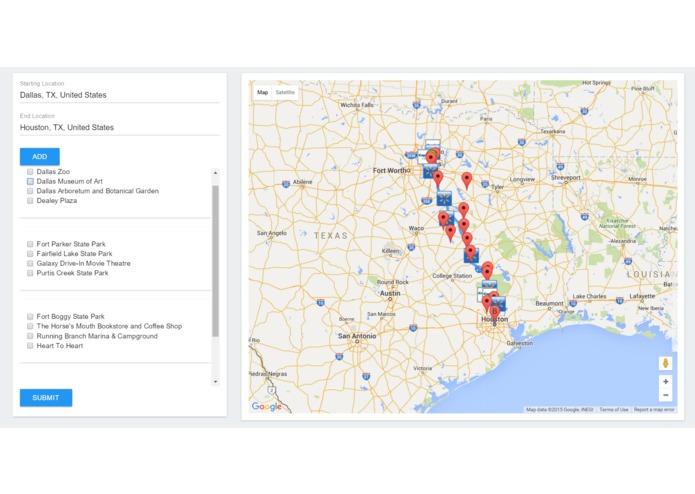Click the Fort Worth label on the map
695x494 pixels.
pos(391,171)
